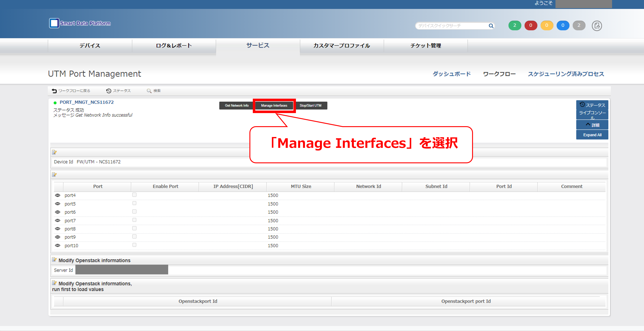Toggle Enable Port checkbox for port6
This screenshot has width=644, height=331.
point(134,211)
